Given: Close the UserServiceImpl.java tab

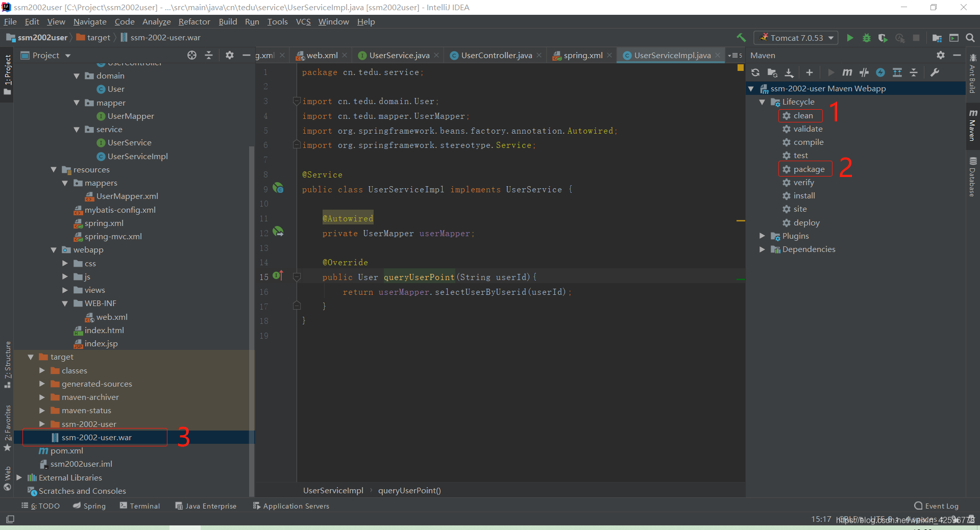Looking at the screenshot, I should 718,55.
